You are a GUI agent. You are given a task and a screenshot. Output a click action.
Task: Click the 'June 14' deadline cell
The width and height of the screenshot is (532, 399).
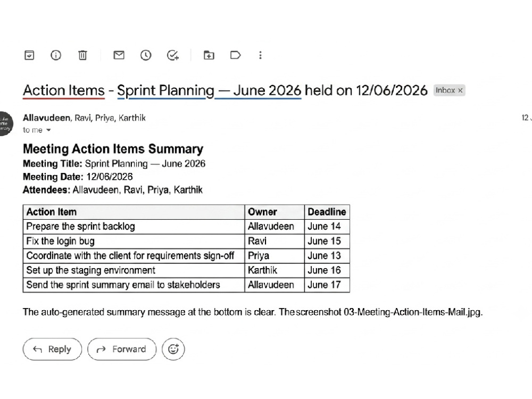pos(327,227)
